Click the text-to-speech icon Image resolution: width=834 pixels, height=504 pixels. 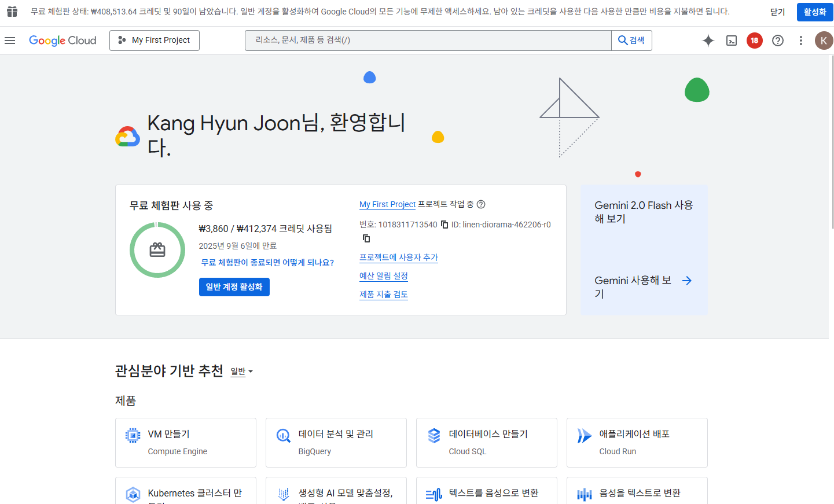pos(434,494)
